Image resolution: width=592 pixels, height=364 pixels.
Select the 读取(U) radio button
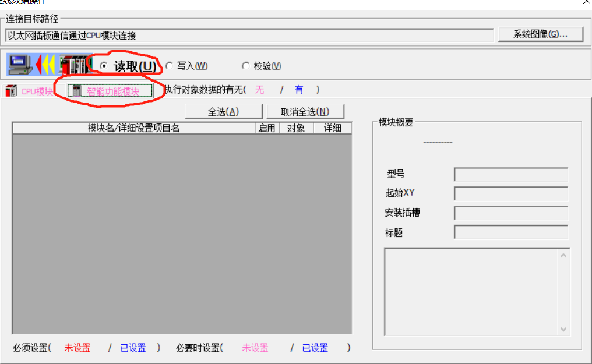(104, 66)
